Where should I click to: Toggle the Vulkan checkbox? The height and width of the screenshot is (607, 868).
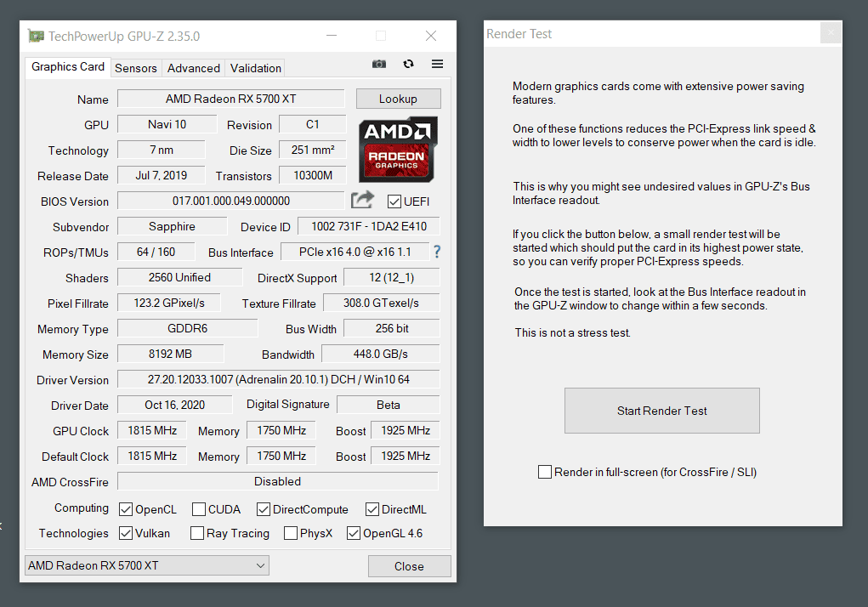pyautogui.click(x=126, y=533)
